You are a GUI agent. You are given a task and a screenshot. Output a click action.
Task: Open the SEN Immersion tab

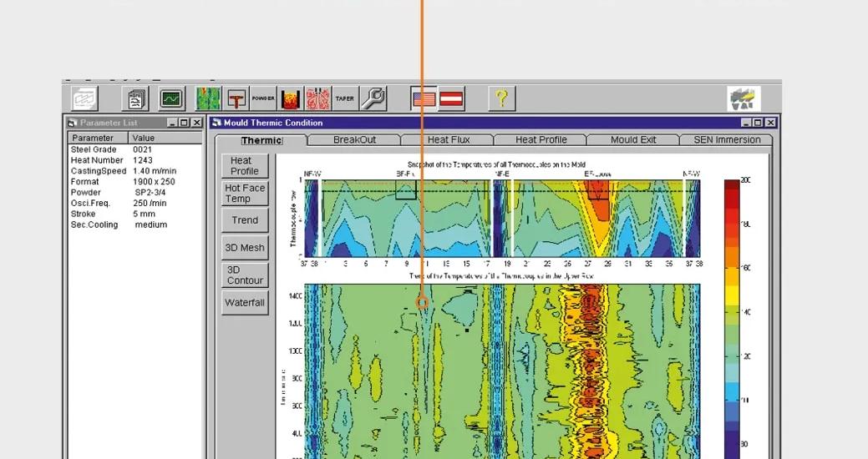pyautogui.click(x=727, y=140)
